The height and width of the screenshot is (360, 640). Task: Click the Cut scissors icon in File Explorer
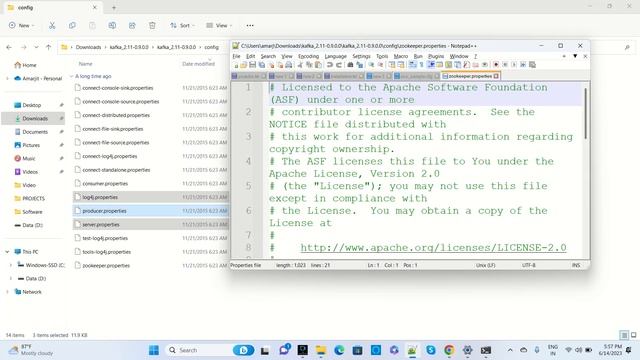pyautogui.click(x=52, y=25)
